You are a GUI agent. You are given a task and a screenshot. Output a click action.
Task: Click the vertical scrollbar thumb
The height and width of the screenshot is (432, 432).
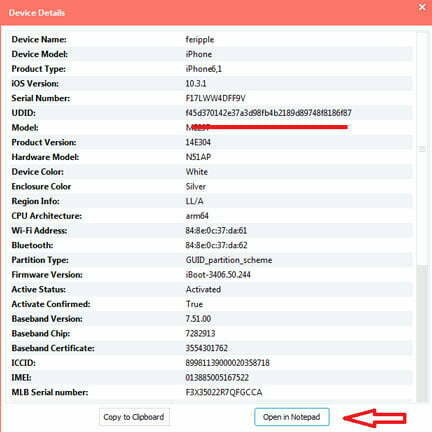[x=422, y=148]
